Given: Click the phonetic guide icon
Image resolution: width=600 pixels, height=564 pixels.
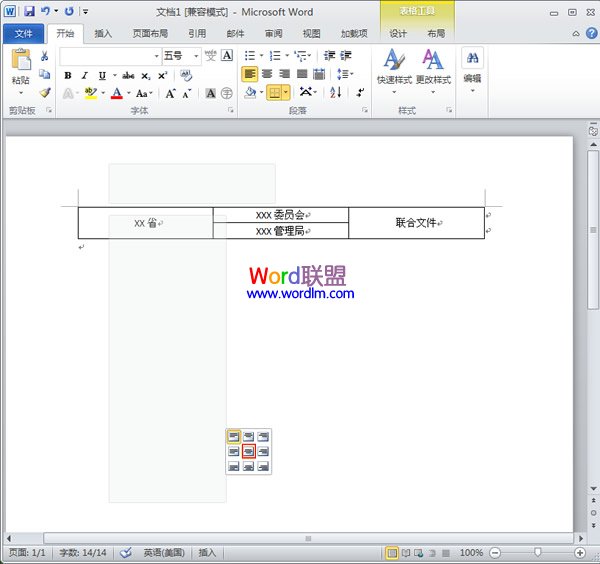Looking at the screenshot, I should (210, 56).
